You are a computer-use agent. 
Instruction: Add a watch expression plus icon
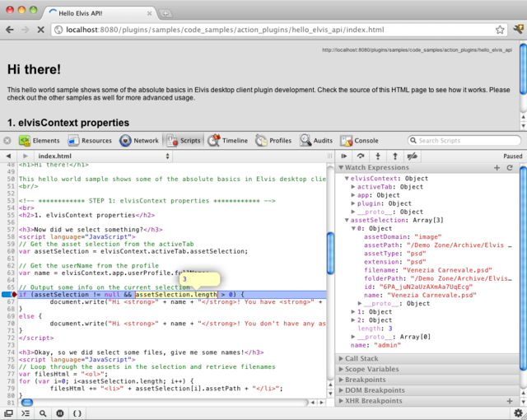point(497,168)
